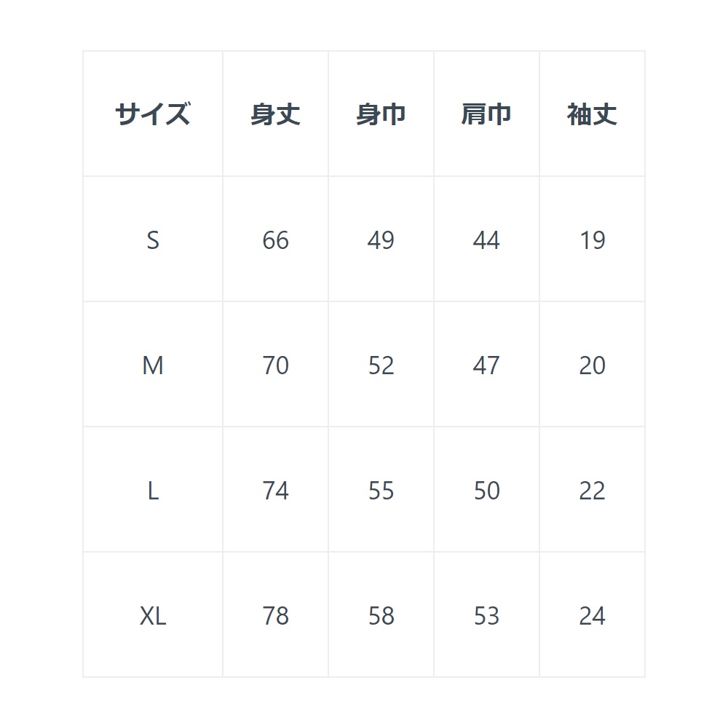Click the S body width value 49
This screenshot has width=728, height=728.
(381, 240)
